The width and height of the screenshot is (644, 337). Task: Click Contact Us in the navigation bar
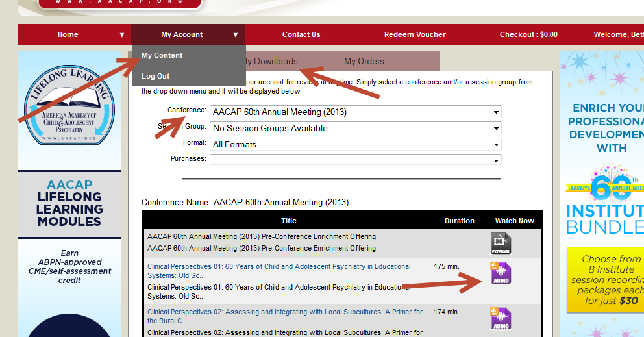coord(301,35)
